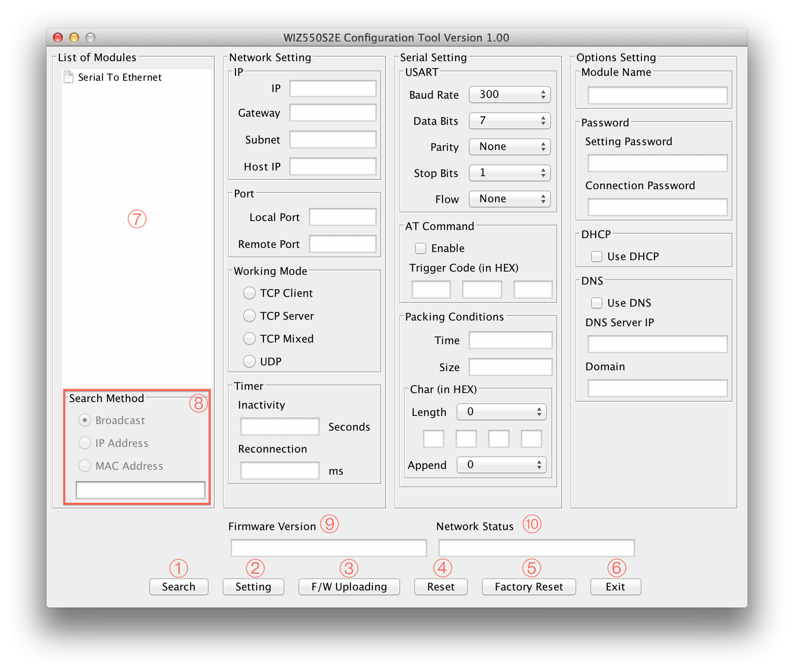
Task: Click the IP address input field
Action: pyautogui.click(x=332, y=88)
